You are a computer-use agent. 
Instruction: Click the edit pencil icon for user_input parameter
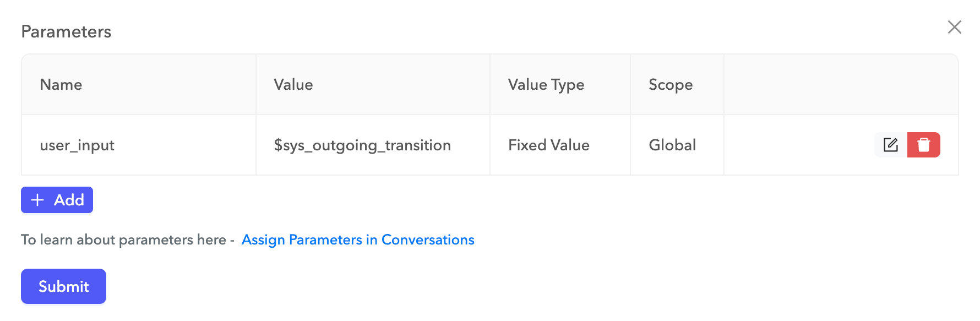click(x=890, y=145)
